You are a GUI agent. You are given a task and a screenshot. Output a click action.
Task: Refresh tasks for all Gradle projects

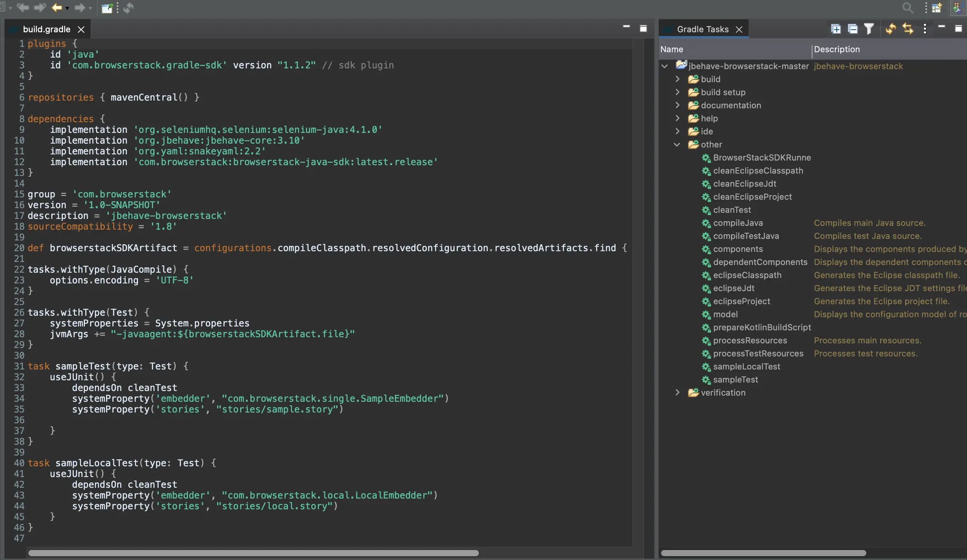tap(891, 29)
